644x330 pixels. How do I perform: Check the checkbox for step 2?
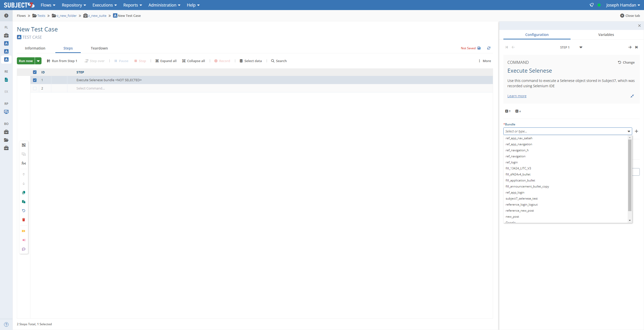click(35, 88)
